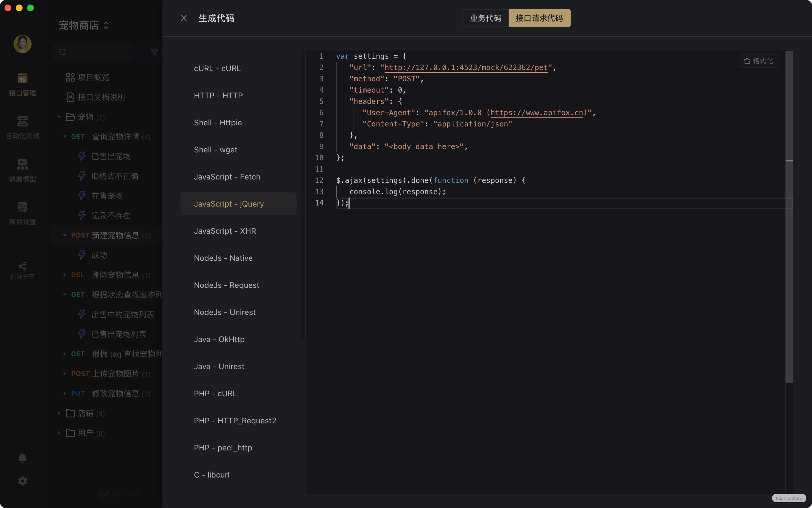Open 记录不存在 case
812x508 pixels.
(104, 216)
